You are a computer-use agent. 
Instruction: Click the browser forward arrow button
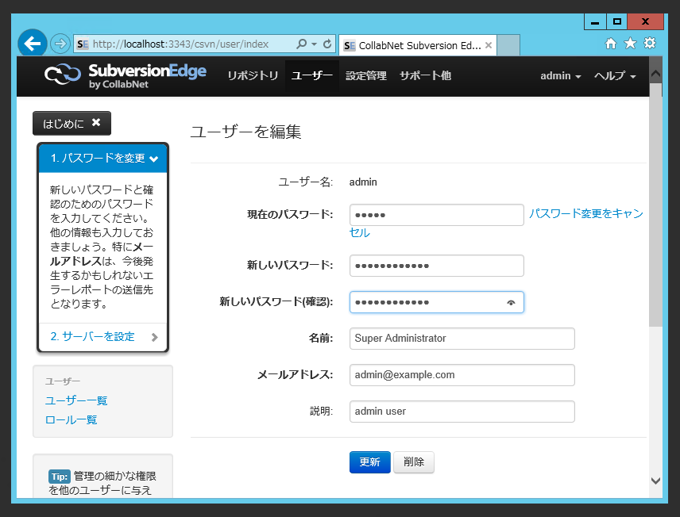pos(60,44)
